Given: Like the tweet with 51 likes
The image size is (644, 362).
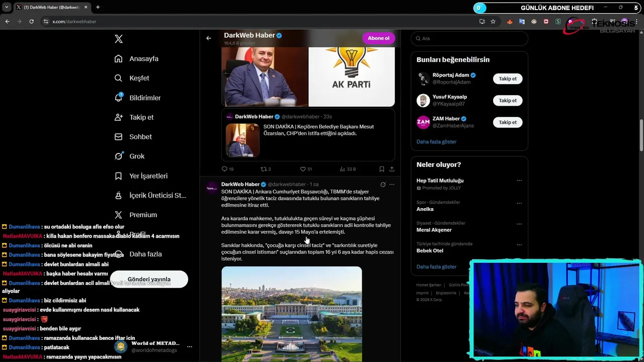Looking at the screenshot, I should (306, 169).
